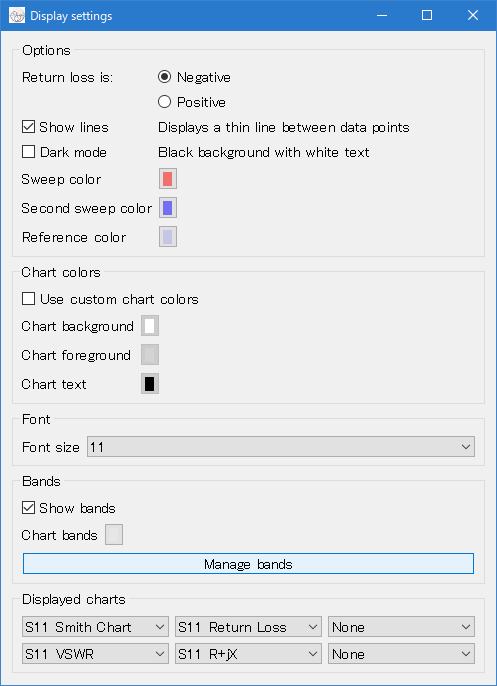Click the Chart bands color swatch

click(114, 535)
